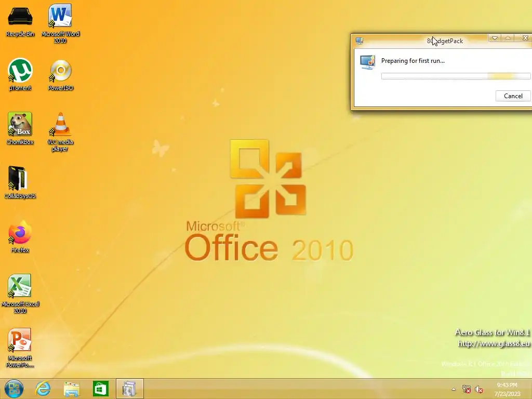Select Microsoft Excel 2010 shortcut
532x399 pixels.
(20, 294)
